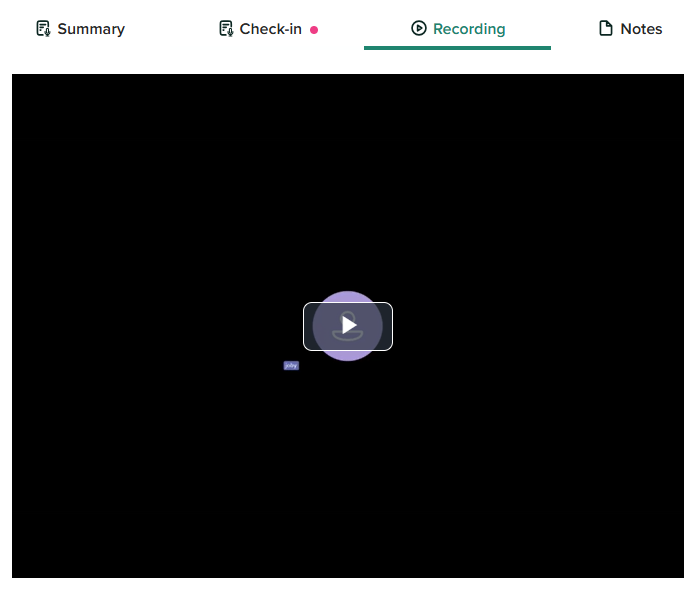Start playback with the center play button

pyautogui.click(x=348, y=326)
